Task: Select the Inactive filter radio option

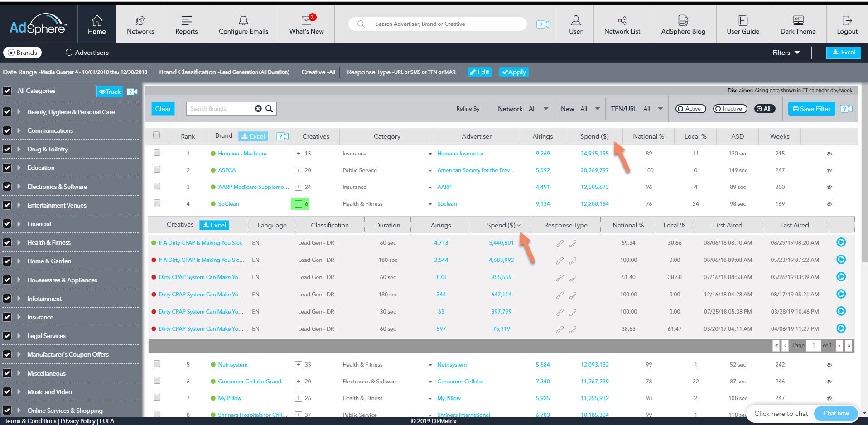Action: 730,109
